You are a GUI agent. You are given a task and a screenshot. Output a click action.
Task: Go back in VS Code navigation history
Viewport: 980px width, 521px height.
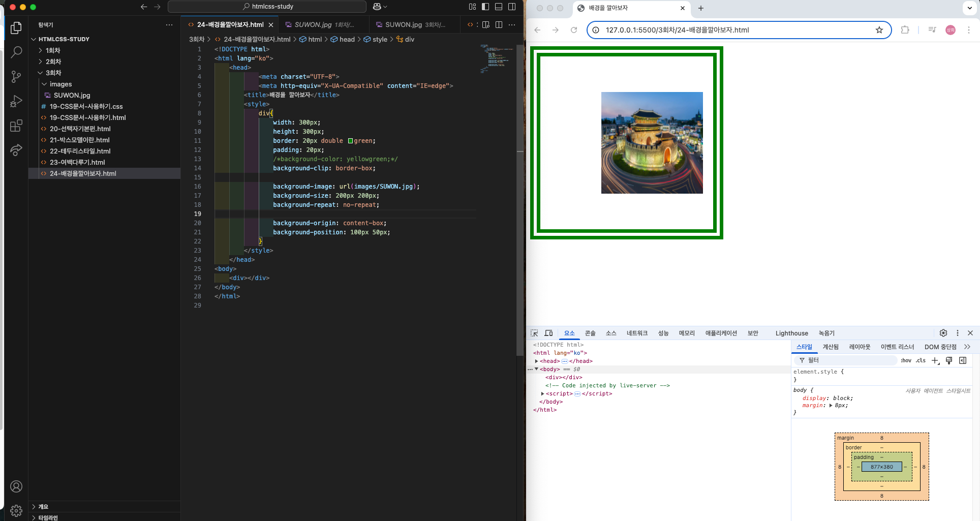[144, 7]
